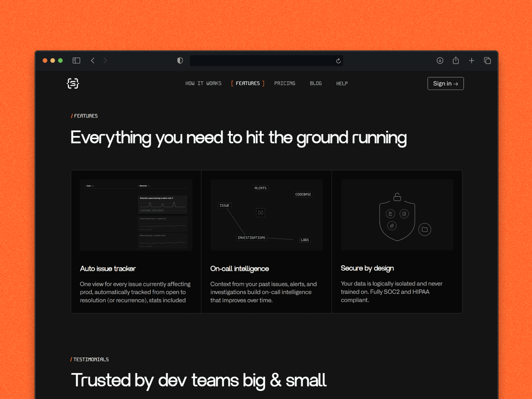532x399 pixels.
Task: Click the site logo icon
Action: (x=73, y=83)
